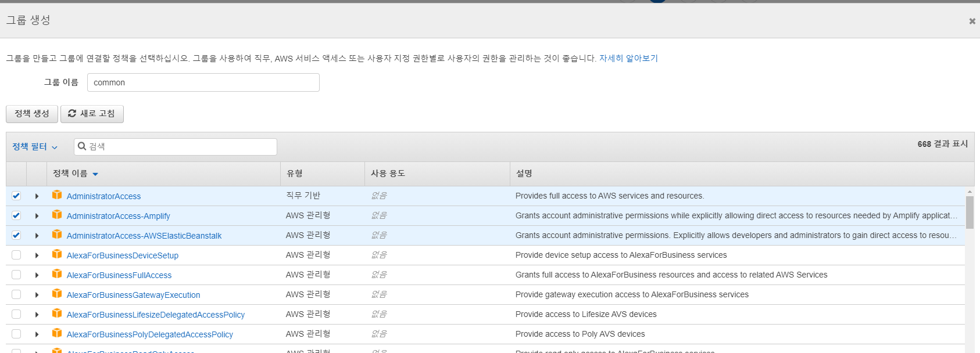Click the policy list vertical scrollbar thumb
The height and width of the screenshot is (353, 980).
970,212
